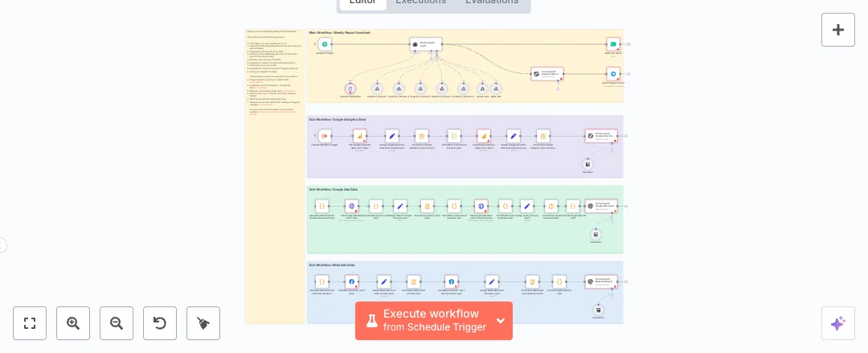Switch to the Editor tab
This screenshot has height=353, width=868.
pyautogui.click(x=362, y=2)
